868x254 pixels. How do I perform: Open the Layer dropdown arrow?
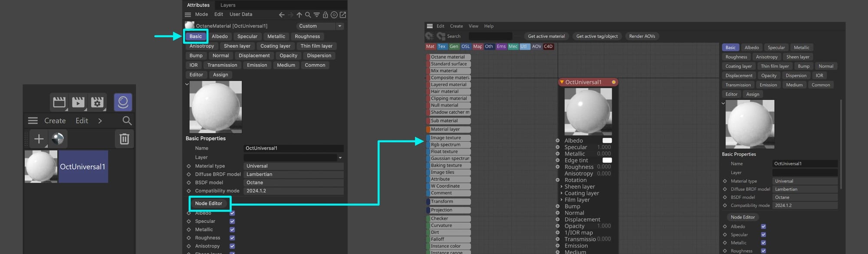tap(340, 157)
